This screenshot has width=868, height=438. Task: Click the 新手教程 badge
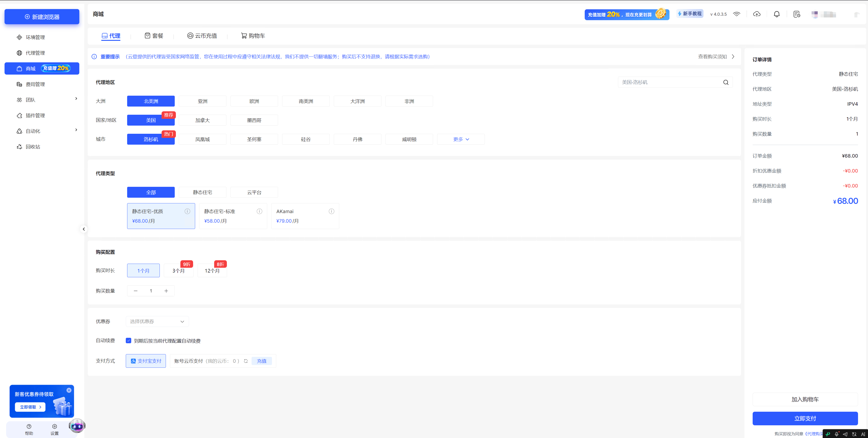pos(690,14)
